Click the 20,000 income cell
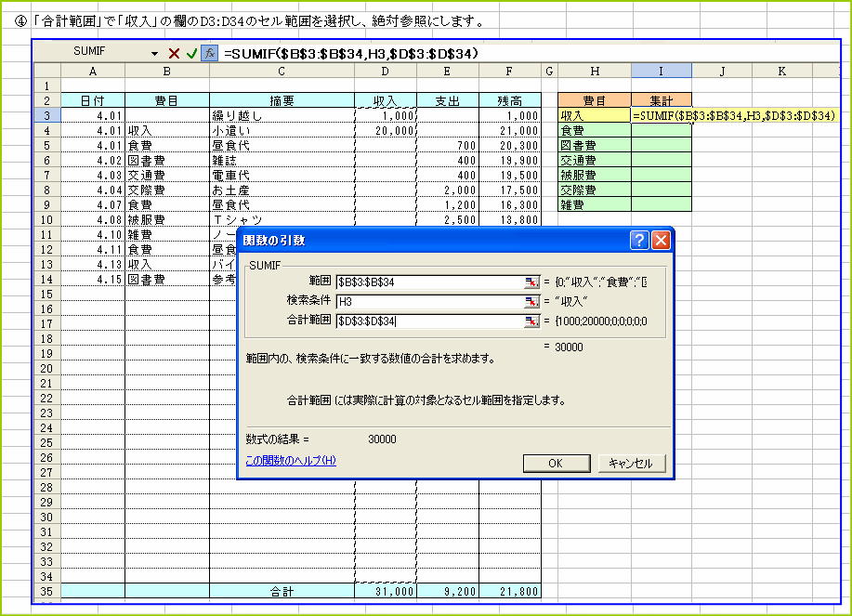Screen dimensions: 852x616 point(386,130)
